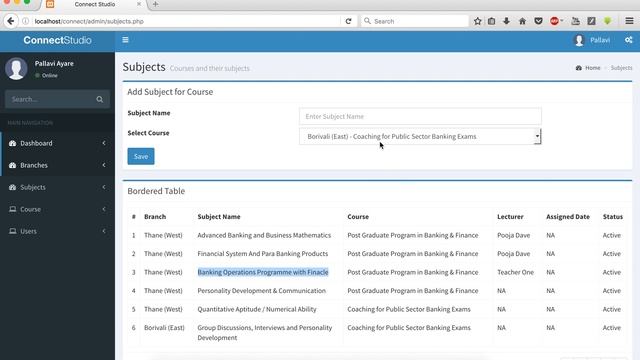The height and width of the screenshot is (360, 640).
Task: Toggle the sidebar with the hamburger icon
Action: pos(125,40)
